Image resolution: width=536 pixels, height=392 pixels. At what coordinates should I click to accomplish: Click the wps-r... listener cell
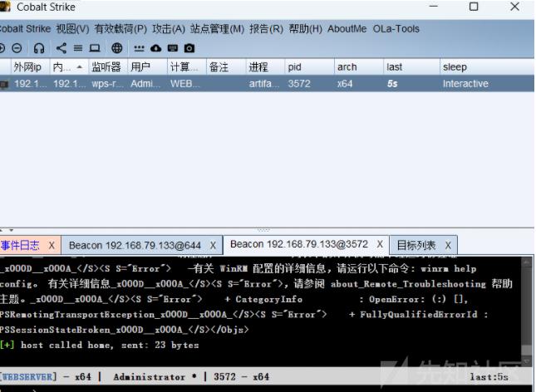108,84
